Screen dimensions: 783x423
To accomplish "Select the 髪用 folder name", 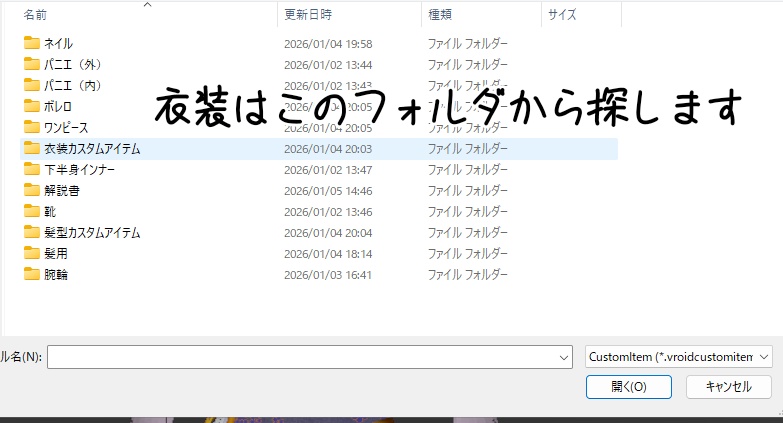I will point(56,253).
